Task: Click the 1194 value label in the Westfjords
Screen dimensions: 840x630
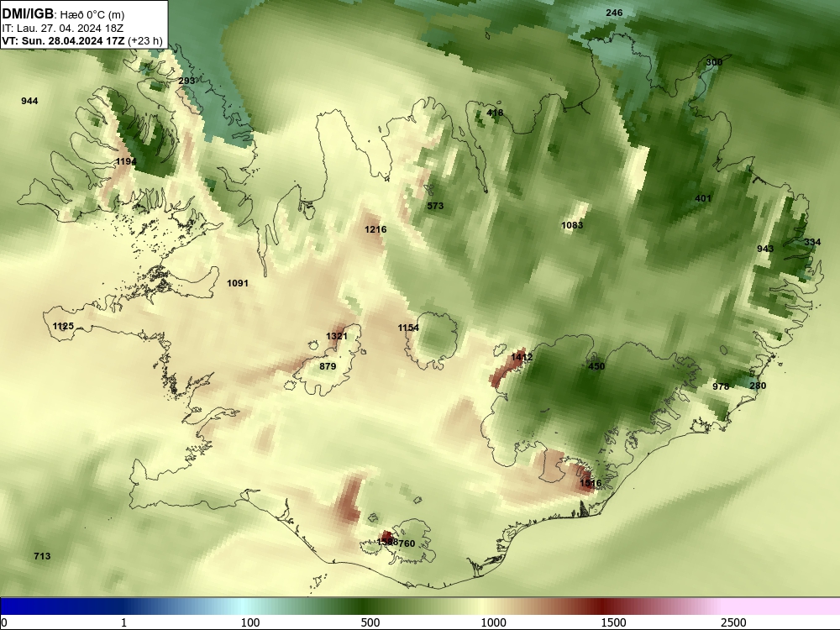Action: (x=127, y=161)
